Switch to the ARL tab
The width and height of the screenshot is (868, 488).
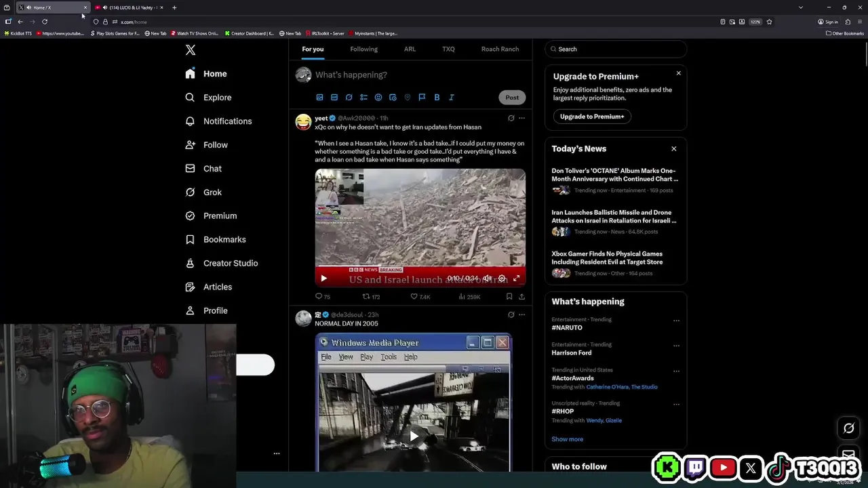click(x=410, y=49)
